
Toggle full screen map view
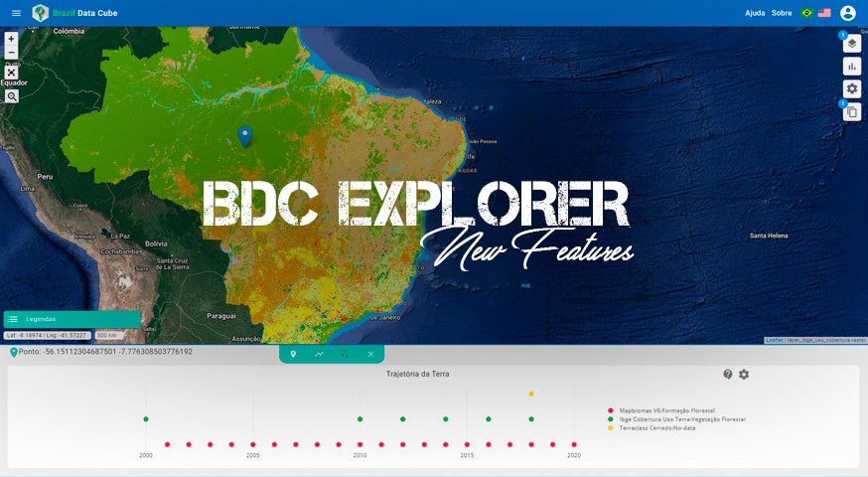11,73
